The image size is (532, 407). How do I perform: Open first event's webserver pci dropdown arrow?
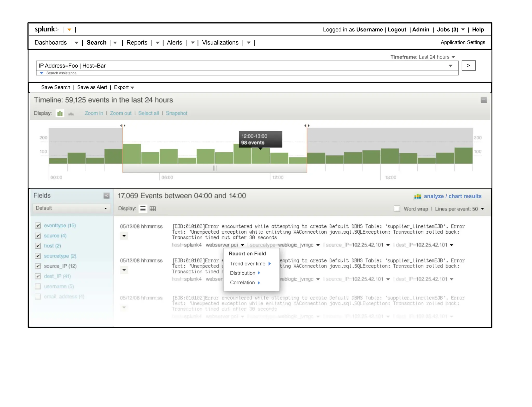coord(242,245)
